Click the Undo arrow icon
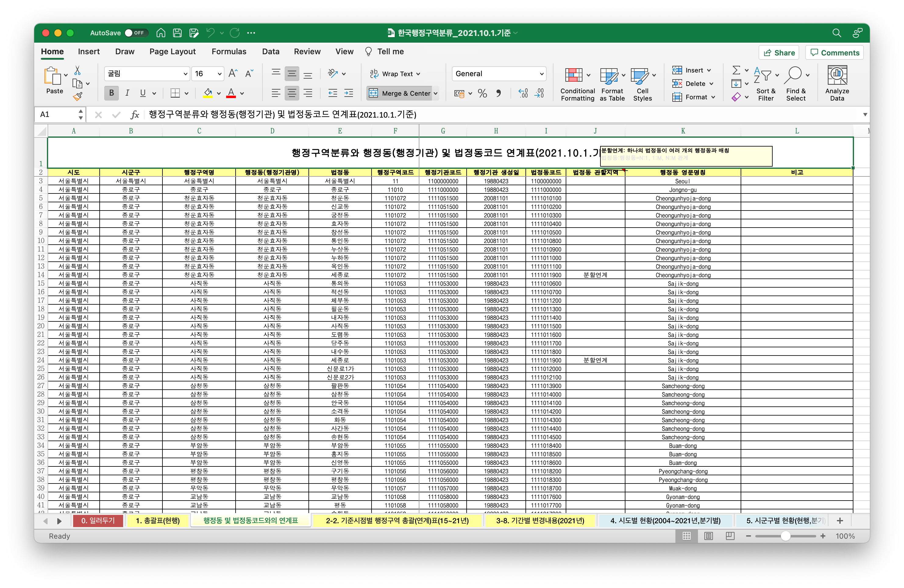This screenshot has height=588, width=904. point(210,33)
